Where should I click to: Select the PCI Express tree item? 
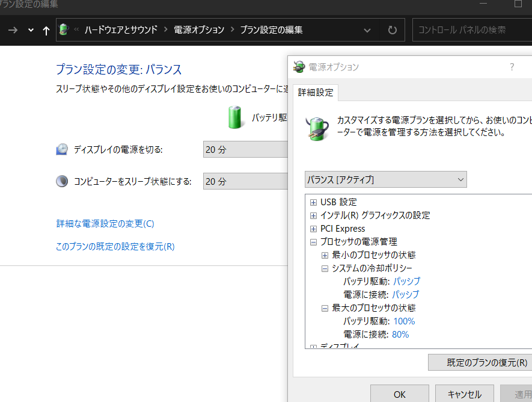click(x=343, y=229)
